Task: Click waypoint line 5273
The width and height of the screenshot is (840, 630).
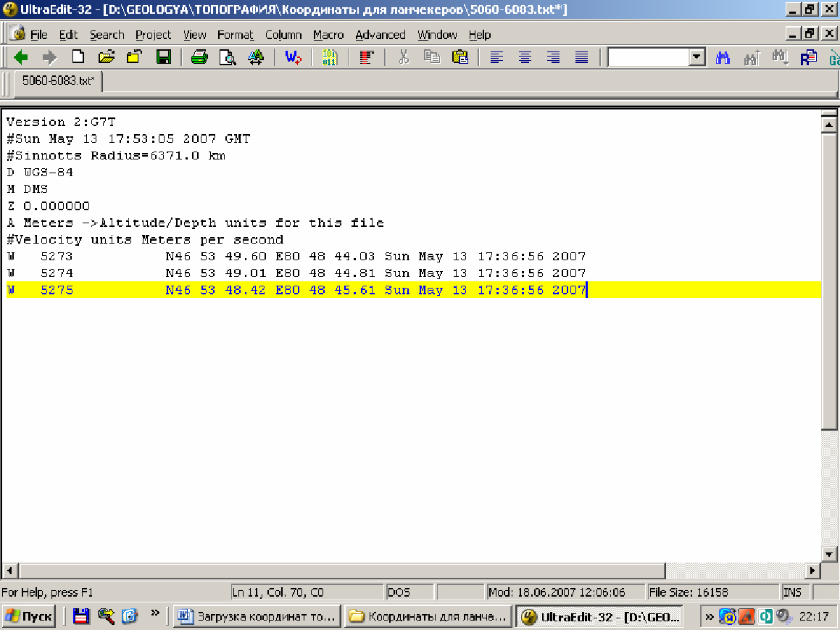Action: coord(296,257)
